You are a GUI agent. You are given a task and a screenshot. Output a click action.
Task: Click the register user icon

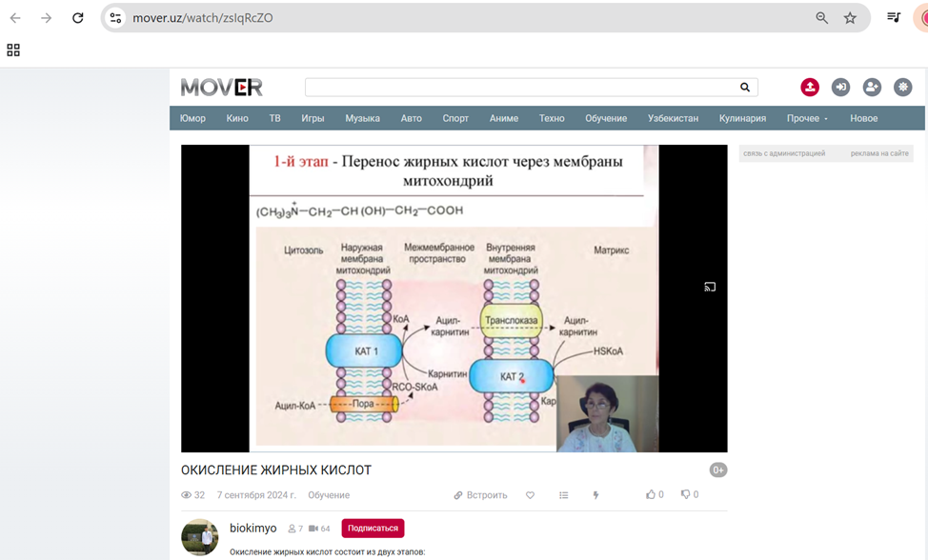[x=872, y=88]
